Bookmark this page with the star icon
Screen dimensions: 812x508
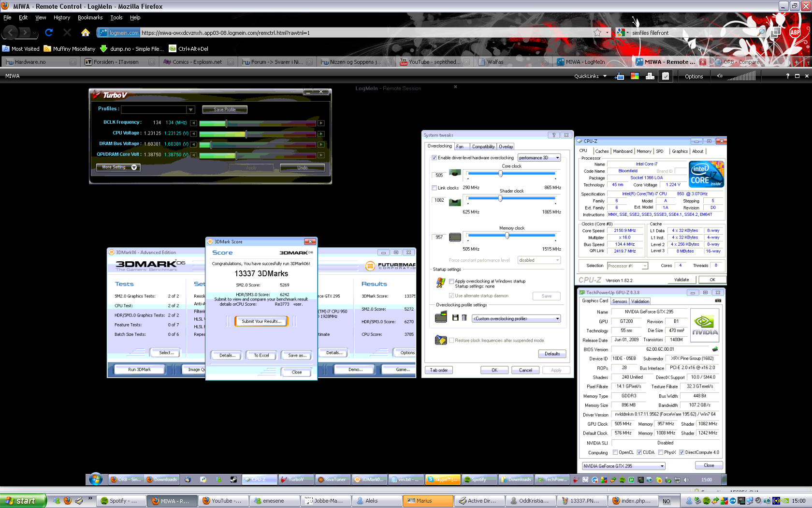(x=597, y=32)
